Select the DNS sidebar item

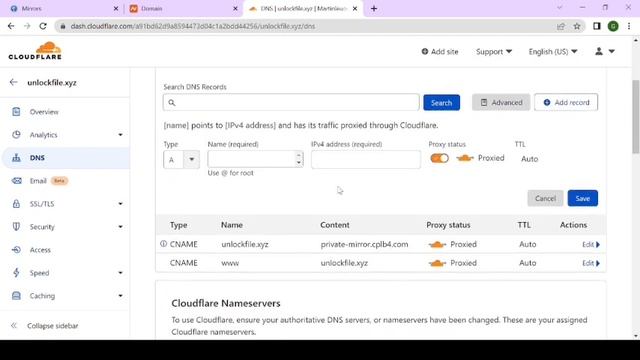pyautogui.click(x=65, y=158)
